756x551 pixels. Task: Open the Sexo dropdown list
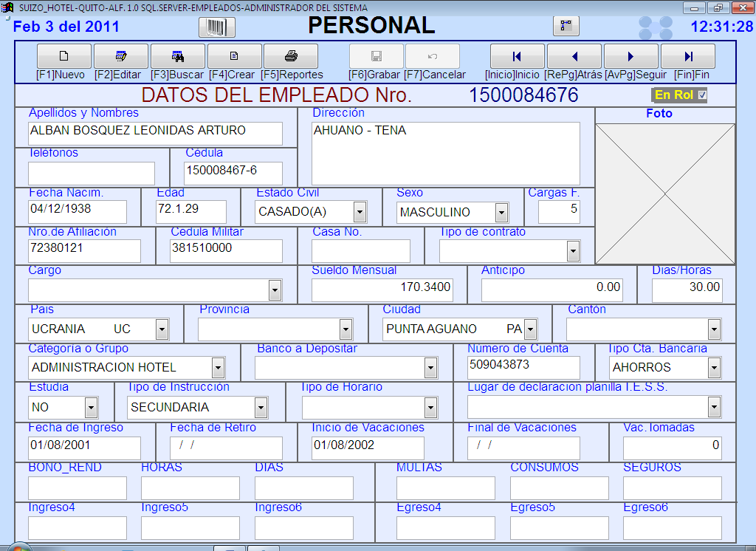coord(501,213)
